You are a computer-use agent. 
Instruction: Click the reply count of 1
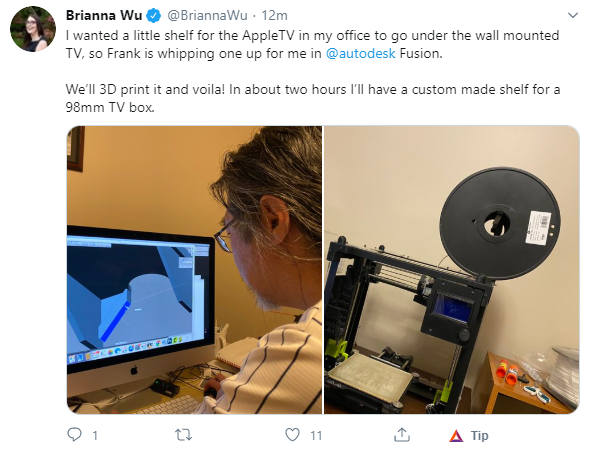point(95,436)
